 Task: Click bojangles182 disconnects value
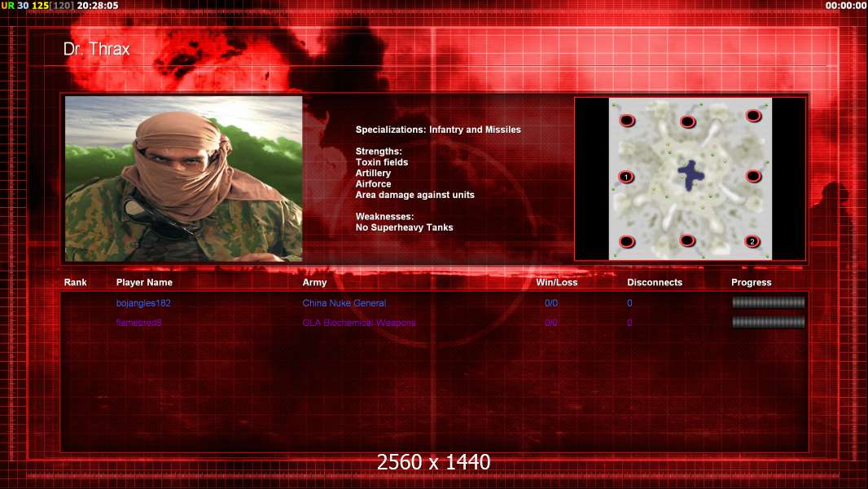point(629,303)
